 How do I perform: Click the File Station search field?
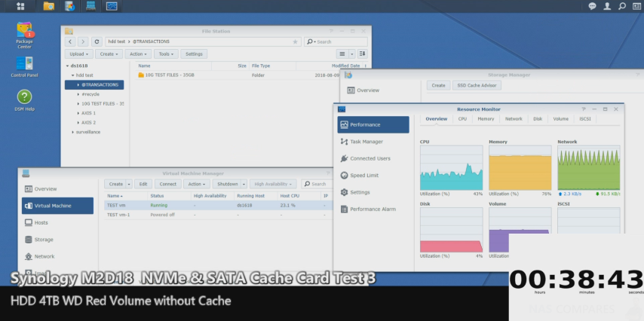336,42
